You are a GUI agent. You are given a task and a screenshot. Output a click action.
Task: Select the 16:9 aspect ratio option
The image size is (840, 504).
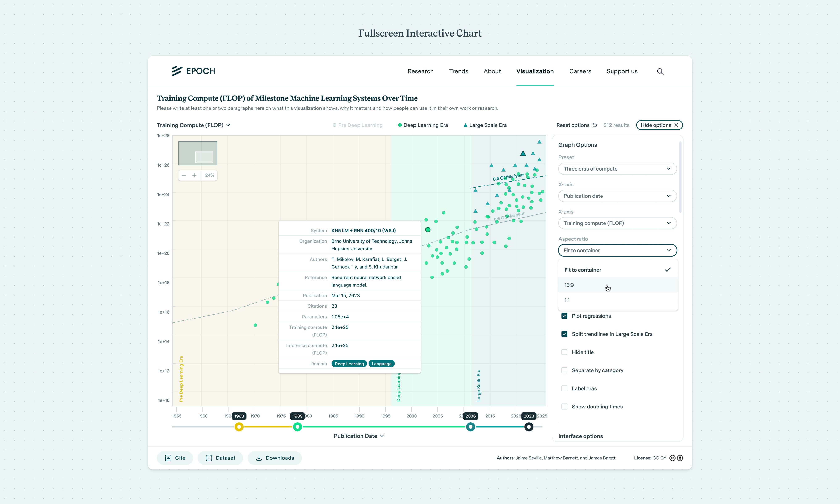[x=618, y=285]
